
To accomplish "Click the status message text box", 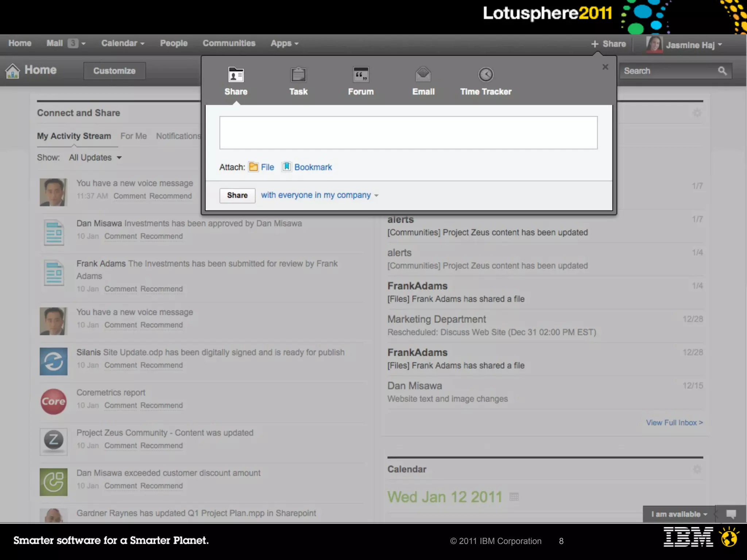I will 408,133.
